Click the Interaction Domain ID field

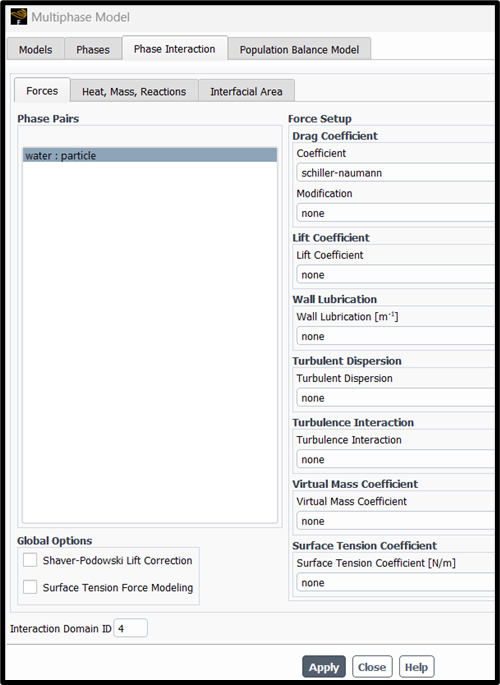pyautogui.click(x=131, y=628)
